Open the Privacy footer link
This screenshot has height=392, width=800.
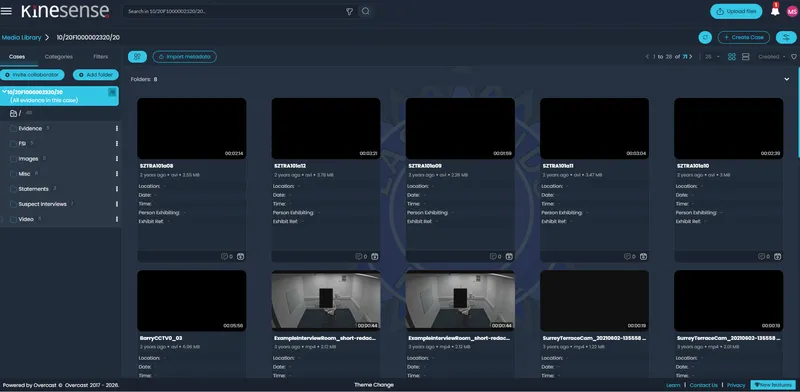click(736, 385)
